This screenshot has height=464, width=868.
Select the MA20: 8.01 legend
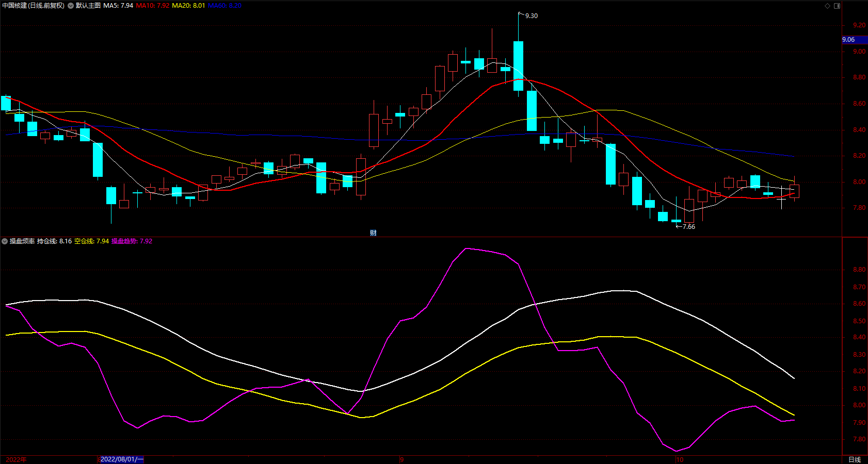click(x=188, y=6)
